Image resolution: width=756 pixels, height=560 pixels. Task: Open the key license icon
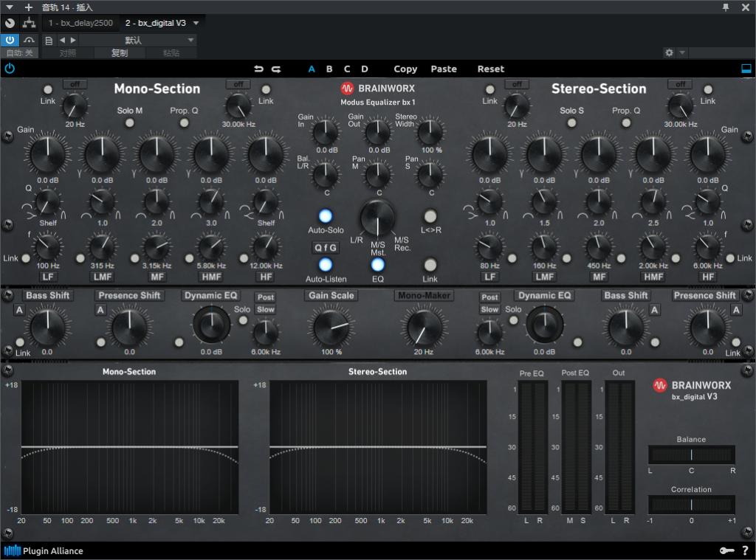point(726,550)
